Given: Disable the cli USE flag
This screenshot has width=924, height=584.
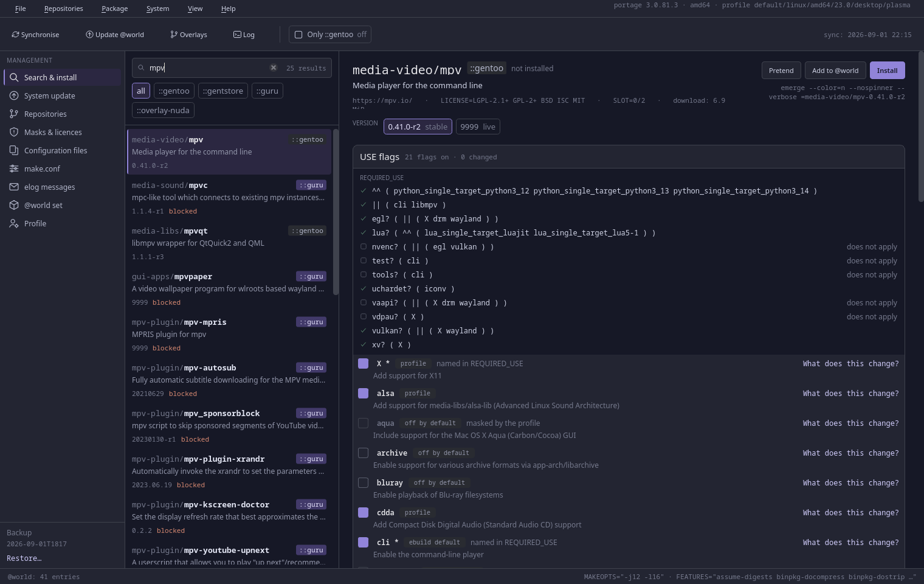Looking at the screenshot, I should coord(364,543).
